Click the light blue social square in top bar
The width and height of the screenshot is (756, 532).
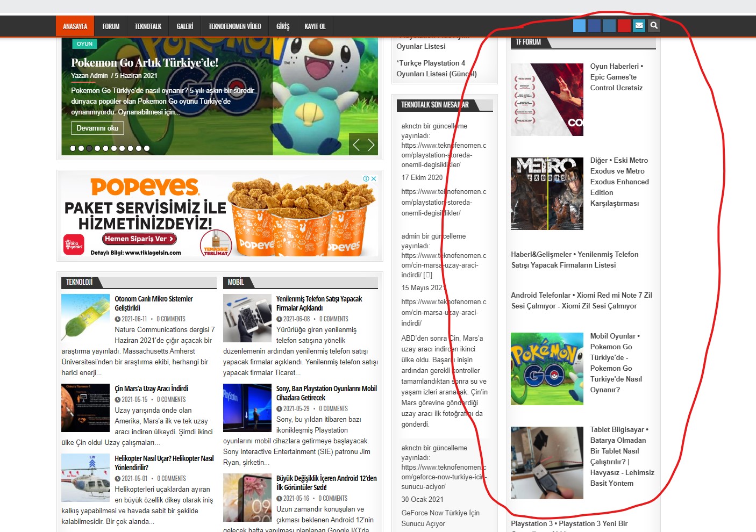tap(579, 25)
